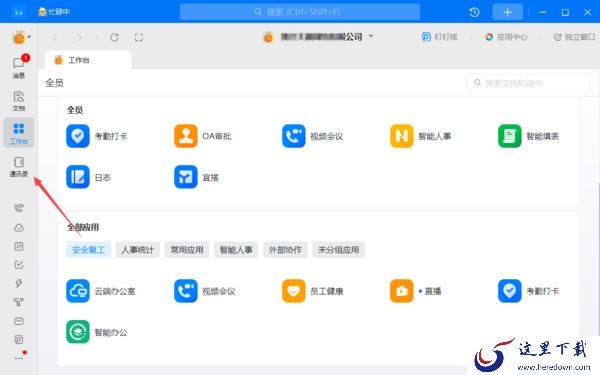
Task: Open the history clock icon in title bar
Action: 474,12
